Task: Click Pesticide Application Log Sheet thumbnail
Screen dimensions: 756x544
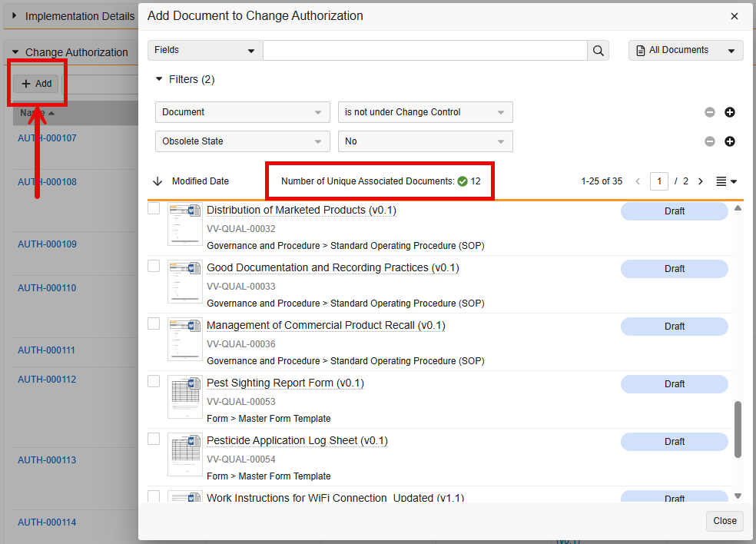Action: click(185, 454)
